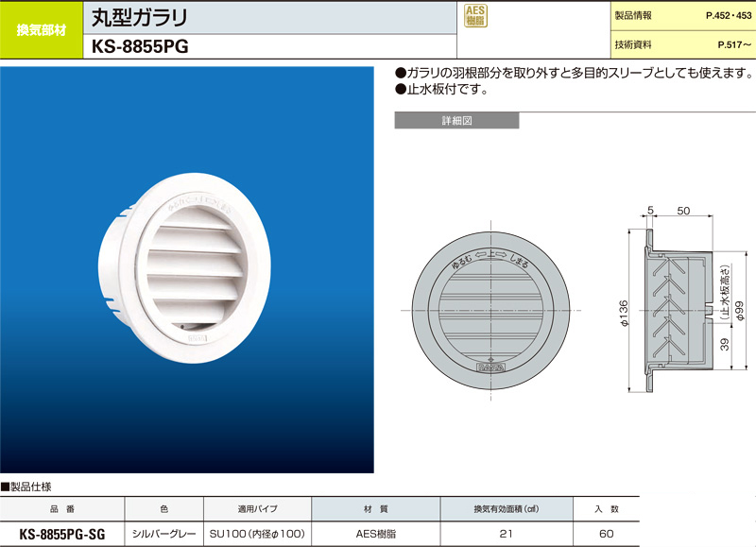Click the front view louver drawing

490,311
